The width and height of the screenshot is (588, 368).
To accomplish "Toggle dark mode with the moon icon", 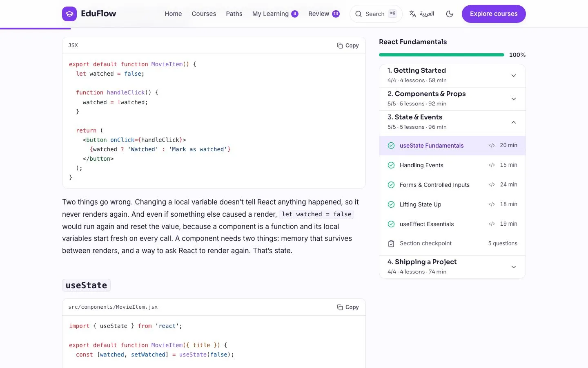I will 450,14.
